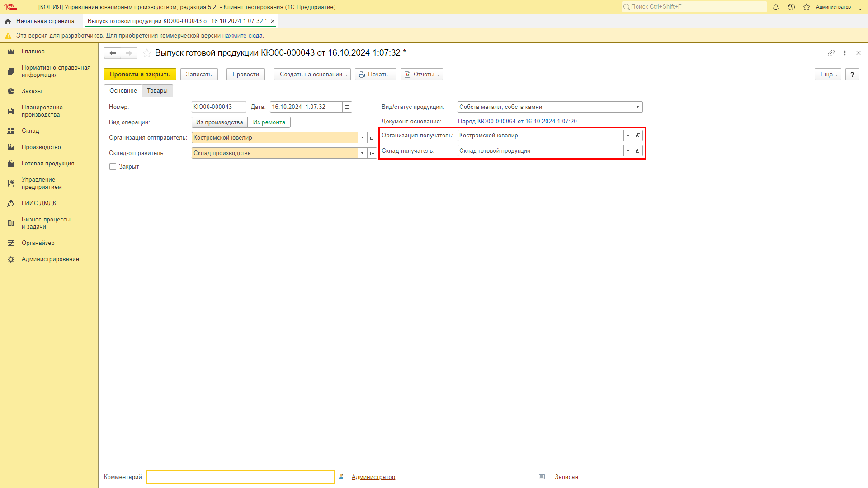Open help with question mark button
The image size is (868, 488).
pyautogui.click(x=852, y=75)
